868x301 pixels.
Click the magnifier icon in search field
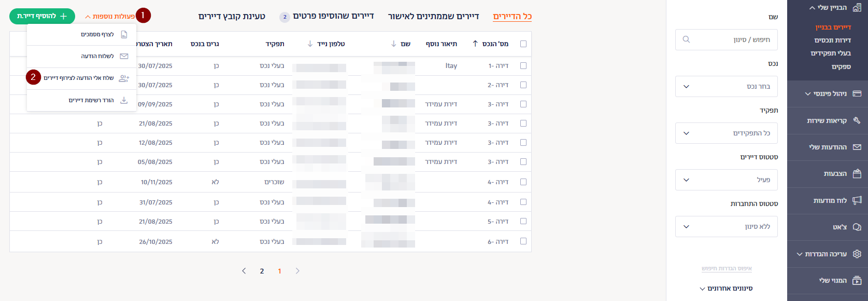point(686,39)
